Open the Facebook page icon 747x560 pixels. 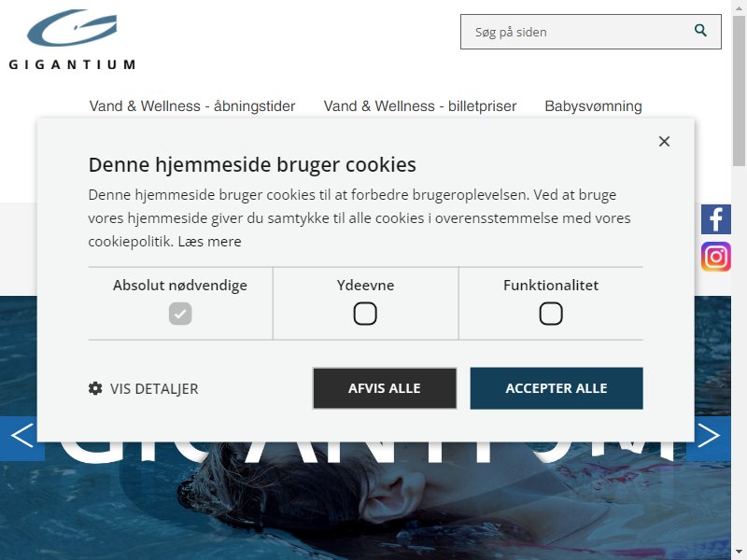click(715, 219)
